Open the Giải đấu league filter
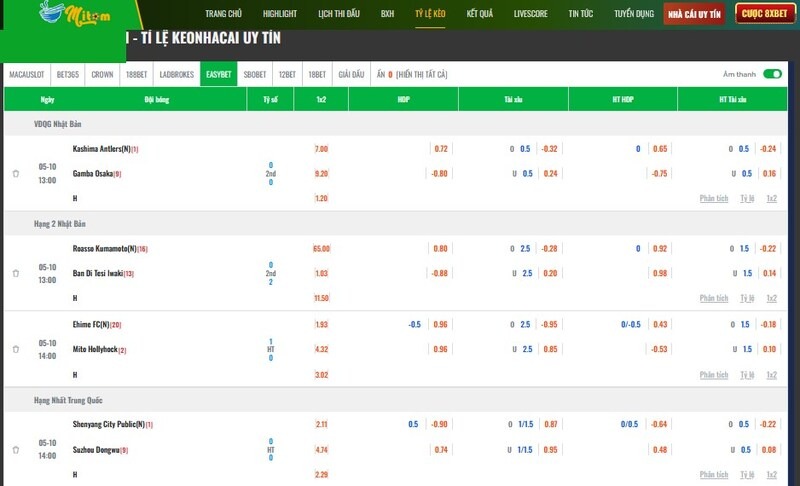The height and width of the screenshot is (486, 800). coord(351,74)
